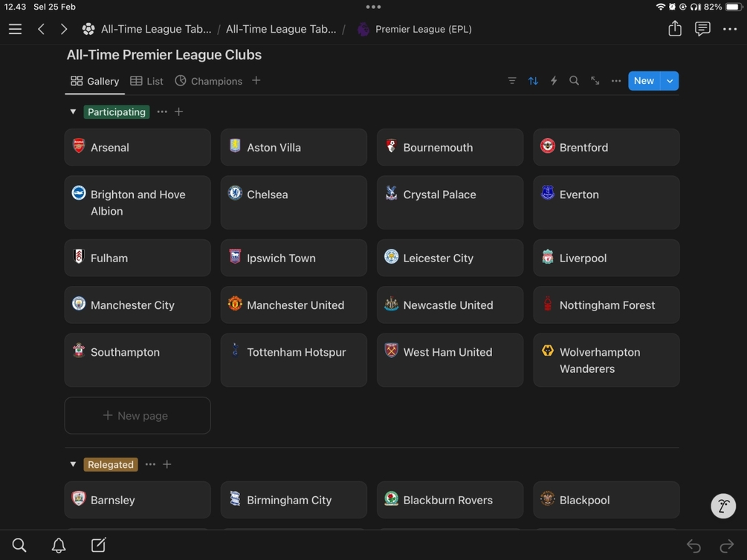This screenshot has width=747, height=560.
Task: Open database full page with expand icon
Action: [x=595, y=81]
